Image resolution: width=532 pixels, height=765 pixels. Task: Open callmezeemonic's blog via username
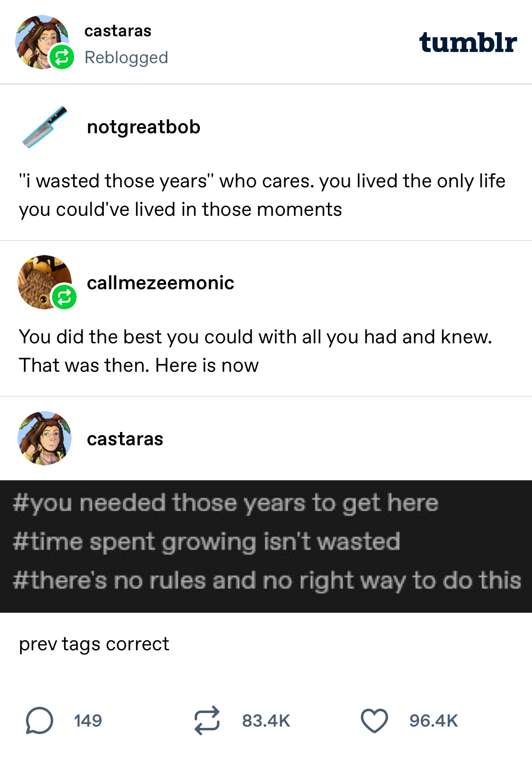[160, 283]
